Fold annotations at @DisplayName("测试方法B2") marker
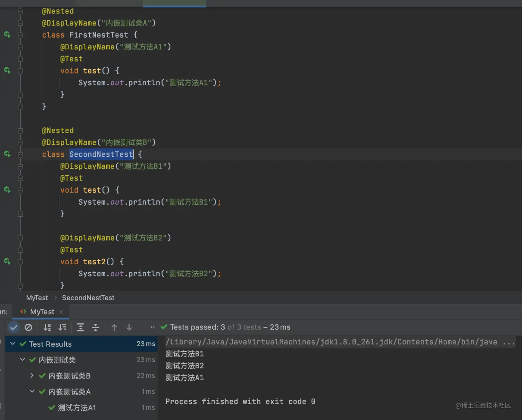The height and width of the screenshot is (420, 522). (x=20, y=238)
